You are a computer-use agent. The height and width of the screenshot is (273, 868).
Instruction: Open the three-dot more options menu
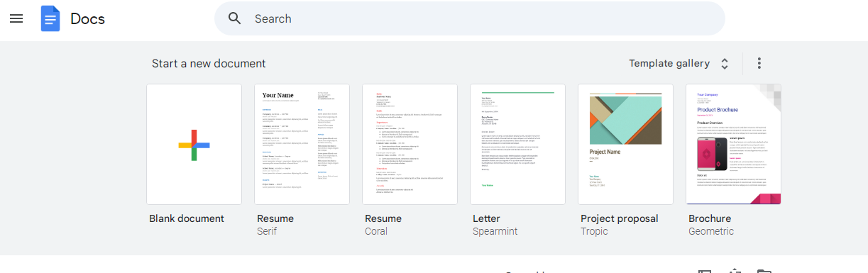759,63
